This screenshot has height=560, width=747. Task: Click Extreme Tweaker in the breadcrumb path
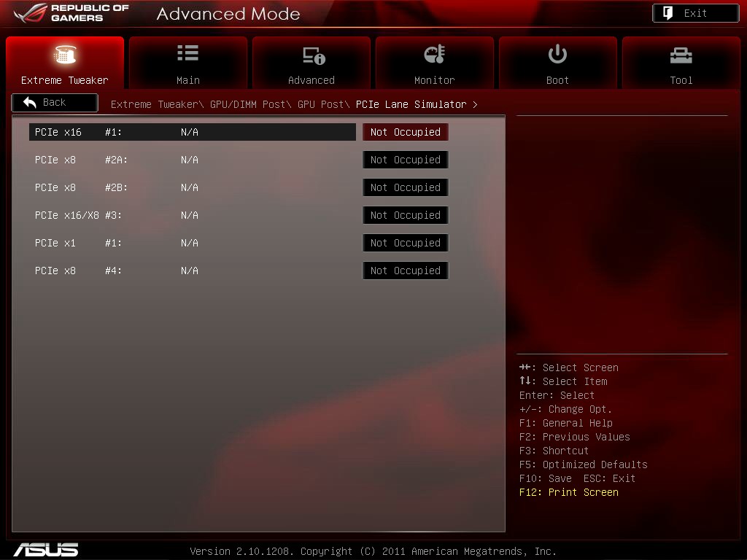(x=155, y=104)
